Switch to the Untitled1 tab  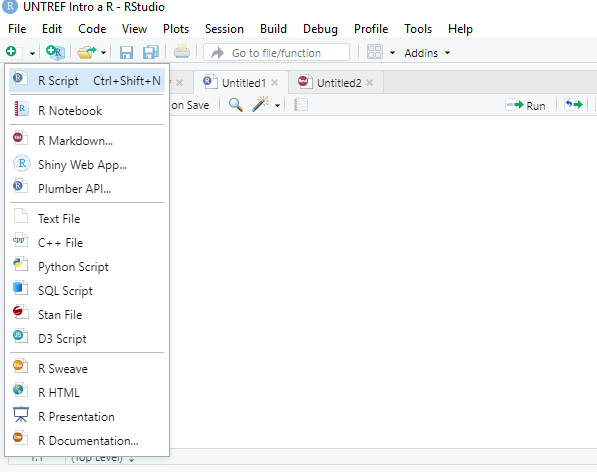click(x=241, y=83)
